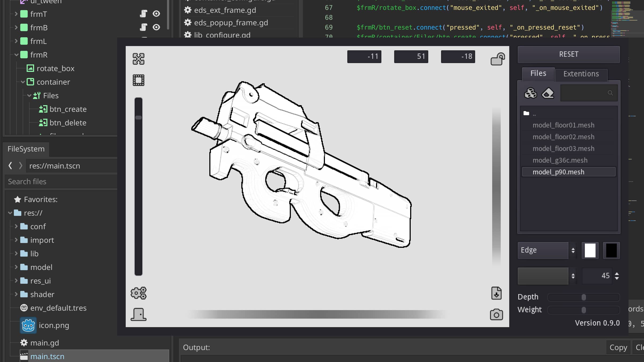This screenshot has width=644, height=362.
Task: Click the black color swatch
Action: pyautogui.click(x=611, y=250)
